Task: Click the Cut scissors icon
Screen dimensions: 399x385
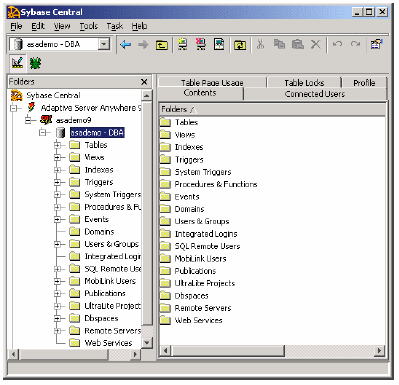Action: click(260, 44)
